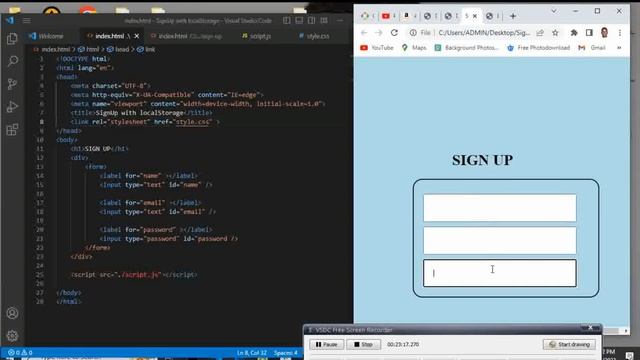Share this page icon in address bar
This screenshot has width=640, height=360.
(x=540, y=33)
